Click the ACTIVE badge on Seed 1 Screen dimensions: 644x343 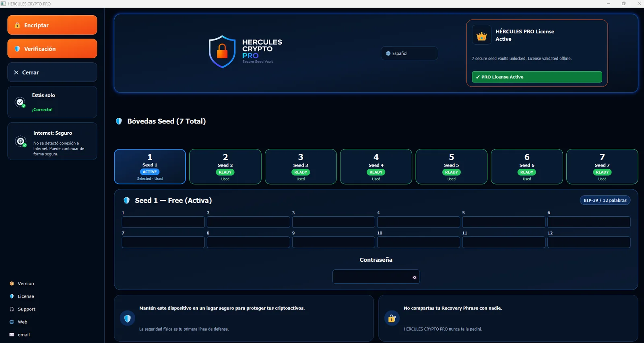tap(150, 172)
